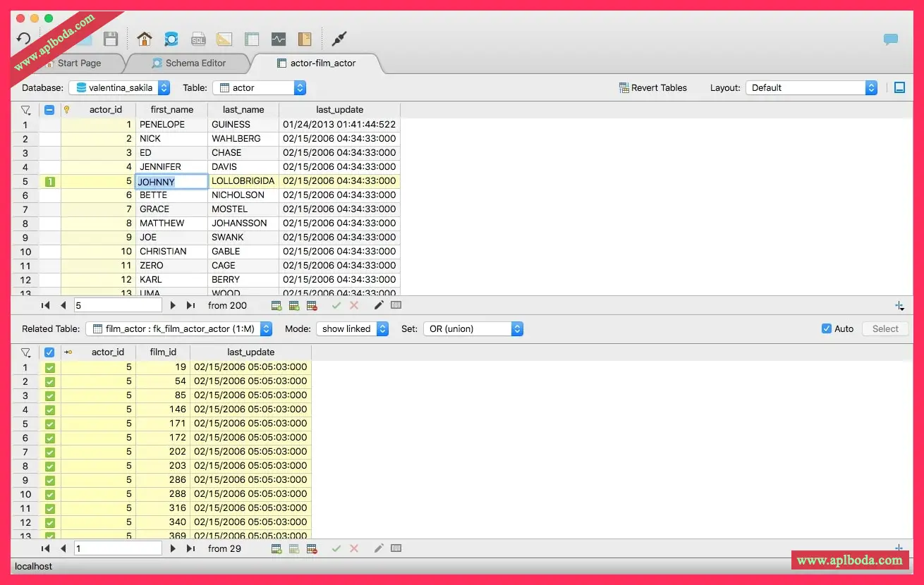924x585 pixels.
Task: Open the Related Table film_actor dropdown
Action: click(x=178, y=328)
